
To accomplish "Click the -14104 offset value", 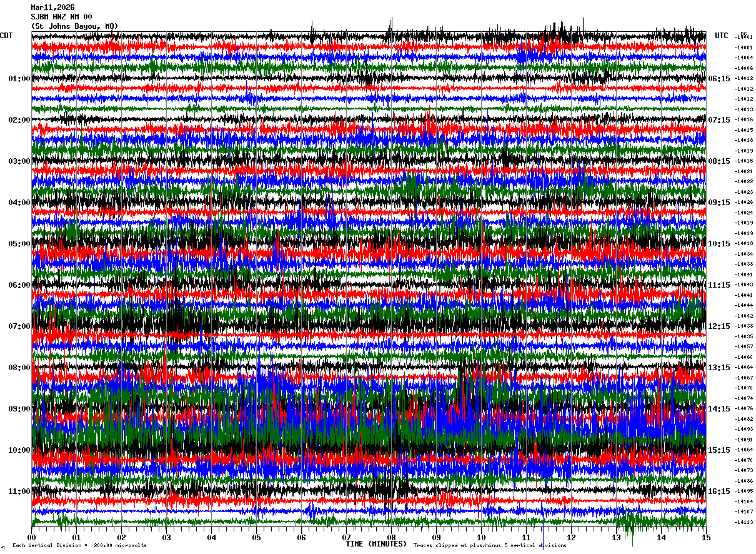I will click(x=744, y=501).
